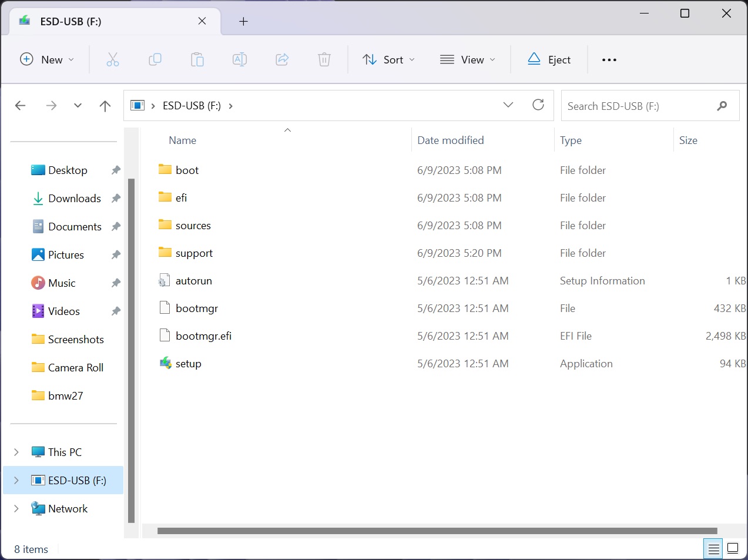Viewport: 748px width, 560px height.
Task: Go back with the Back arrow
Action: [21, 106]
